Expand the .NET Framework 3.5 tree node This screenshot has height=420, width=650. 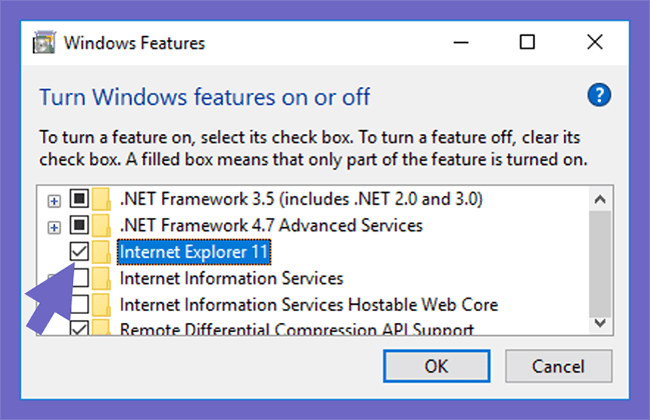pos(54,201)
